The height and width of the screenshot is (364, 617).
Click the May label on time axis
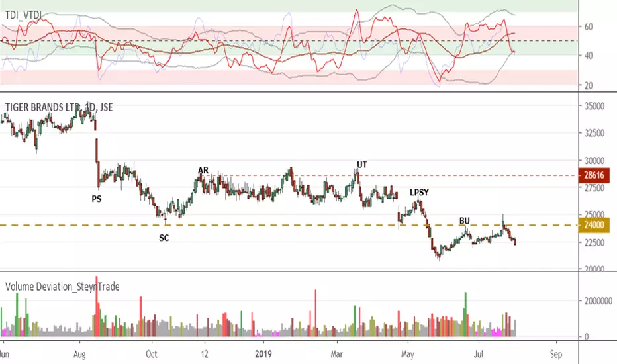click(x=408, y=354)
